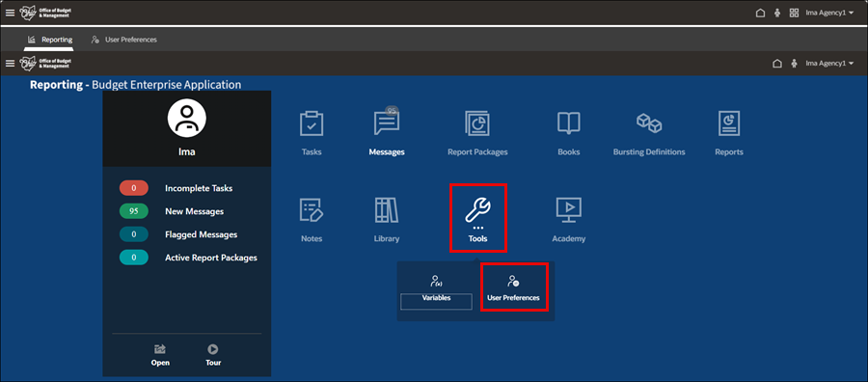Open the Books icon
This screenshot has width=868, height=382.
click(568, 123)
